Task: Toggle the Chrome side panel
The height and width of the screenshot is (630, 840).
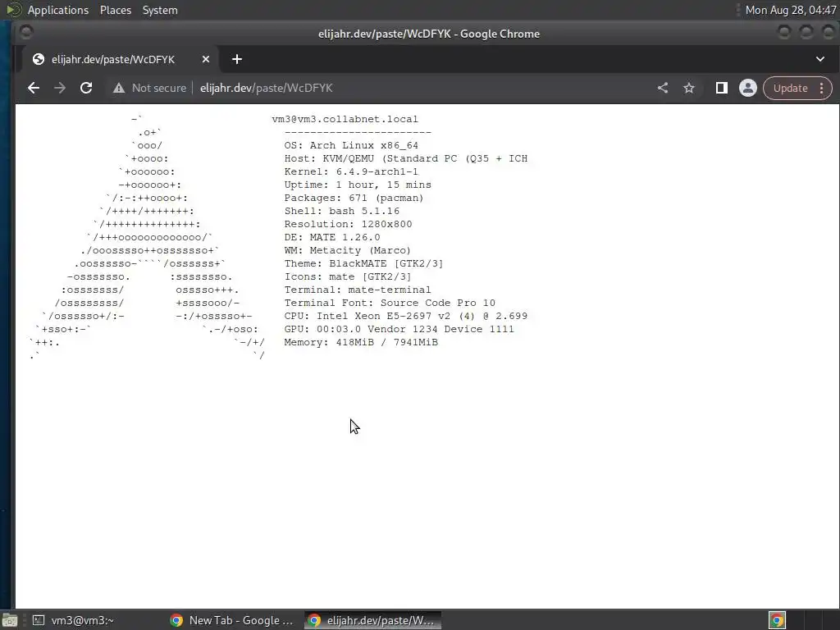Action: (722, 88)
